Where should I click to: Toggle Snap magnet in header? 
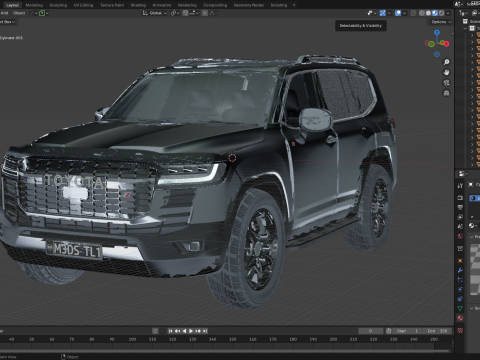[185, 13]
